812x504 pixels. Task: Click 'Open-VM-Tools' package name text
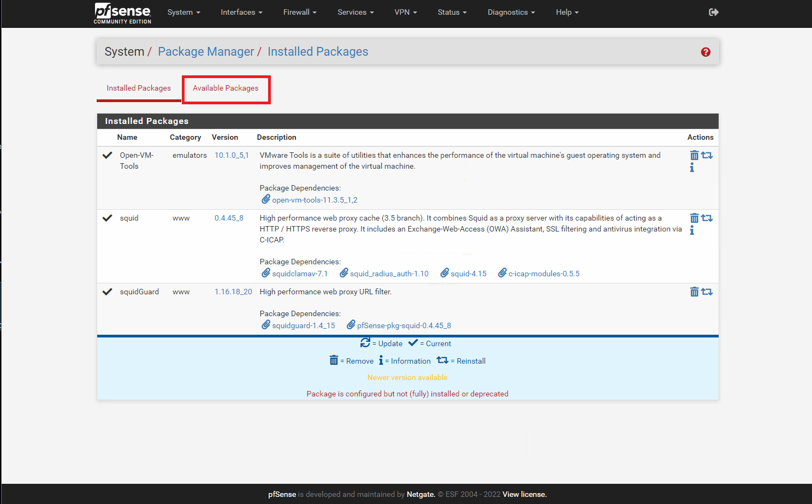tap(137, 161)
